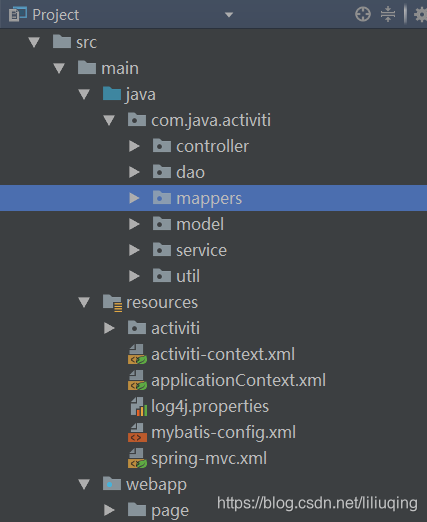This screenshot has width=427, height=522.
Task: Expand the activiti resources folder arrow
Action: point(109,328)
